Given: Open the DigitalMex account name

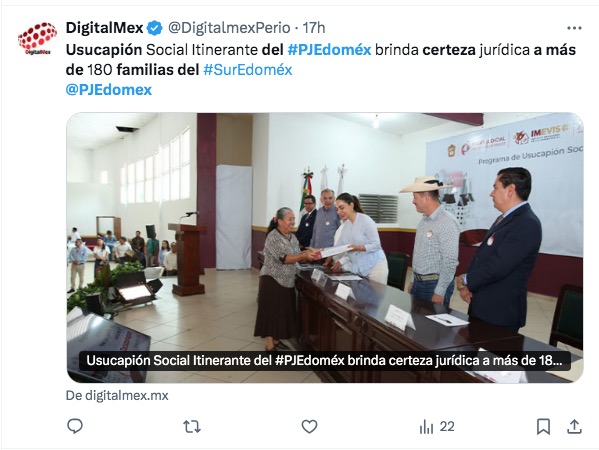Looking at the screenshot, I should click(x=104, y=28).
